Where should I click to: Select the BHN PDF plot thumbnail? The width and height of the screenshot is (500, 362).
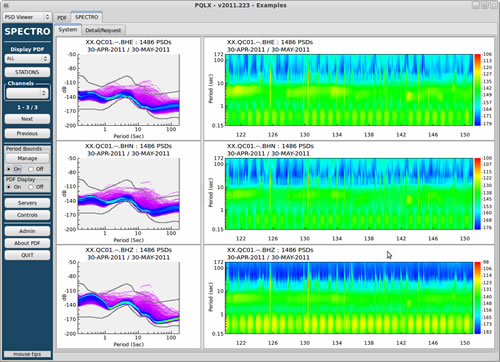tap(129, 193)
